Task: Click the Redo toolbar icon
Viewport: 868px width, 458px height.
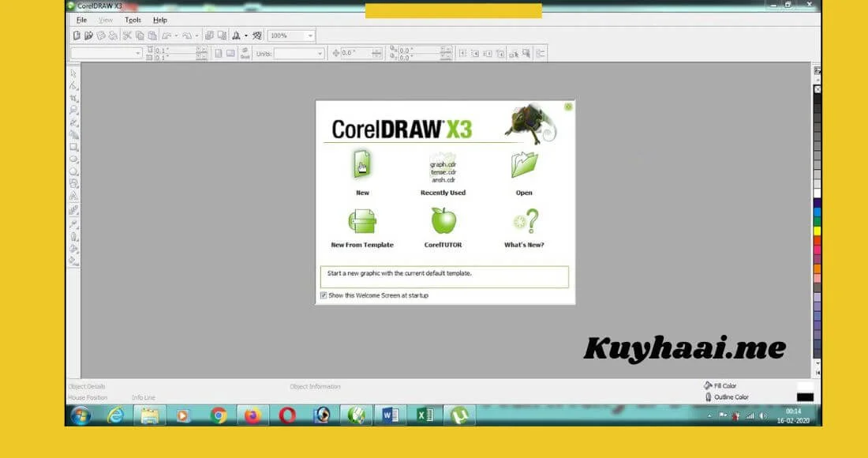Action: click(188, 36)
